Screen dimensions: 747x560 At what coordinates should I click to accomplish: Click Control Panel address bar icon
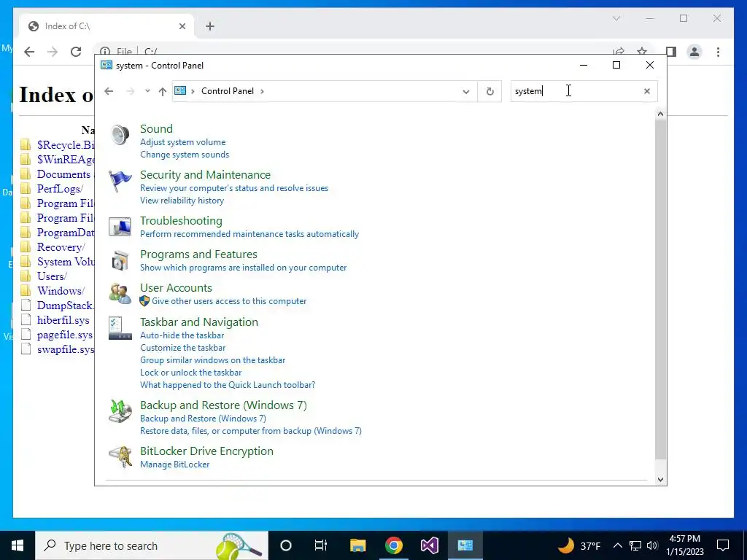pyautogui.click(x=180, y=90)
